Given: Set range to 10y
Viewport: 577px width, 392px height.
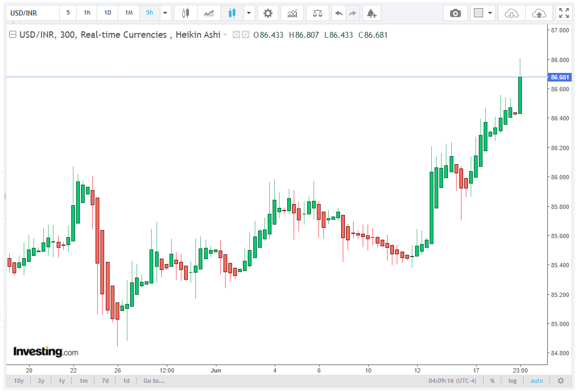Looking at the screenshot, I should point(19,381).
